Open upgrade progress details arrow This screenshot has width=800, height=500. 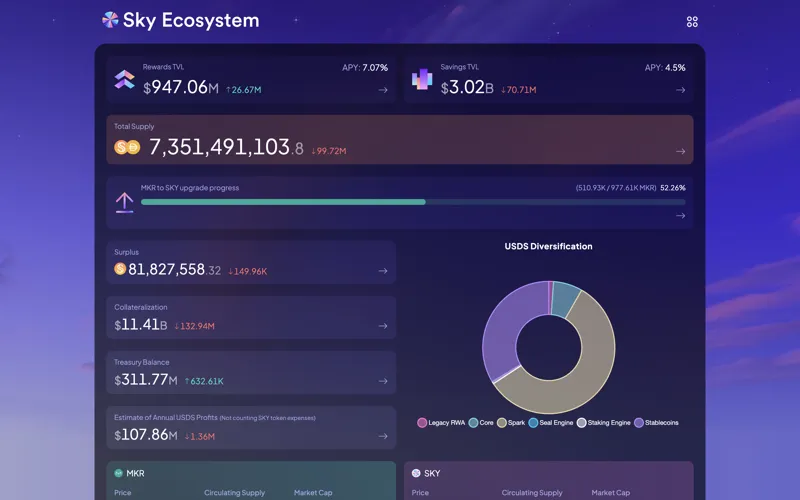click(680, 216)
